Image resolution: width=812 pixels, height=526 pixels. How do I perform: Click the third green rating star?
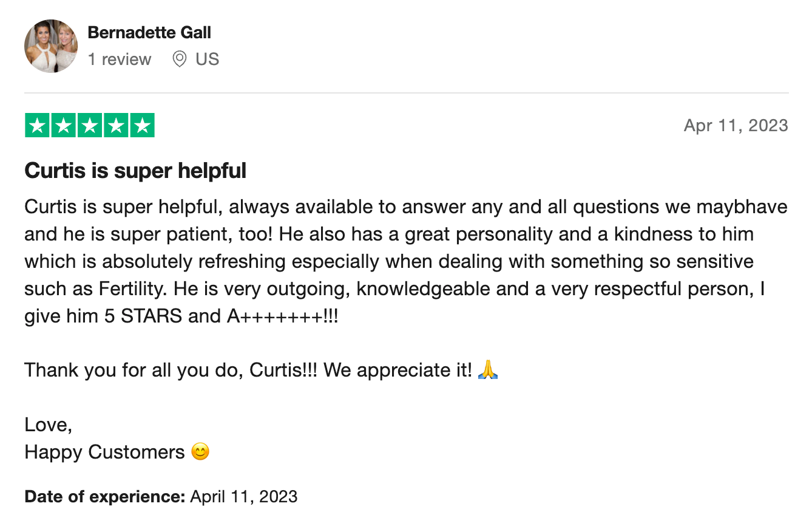90,125
